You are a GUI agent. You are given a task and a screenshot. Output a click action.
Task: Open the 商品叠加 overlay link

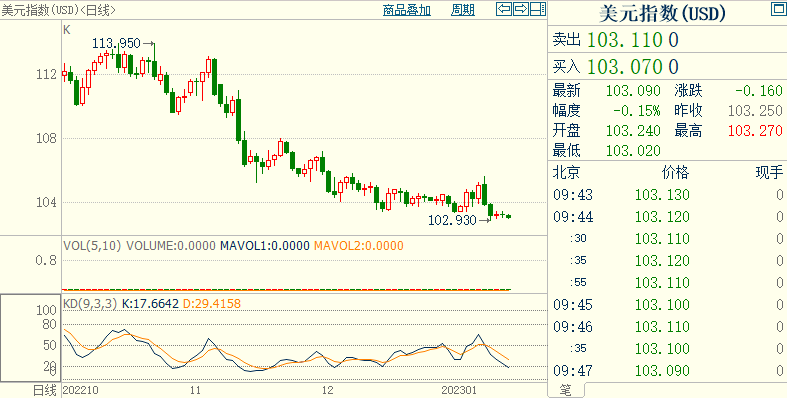(x=407, y=10)
